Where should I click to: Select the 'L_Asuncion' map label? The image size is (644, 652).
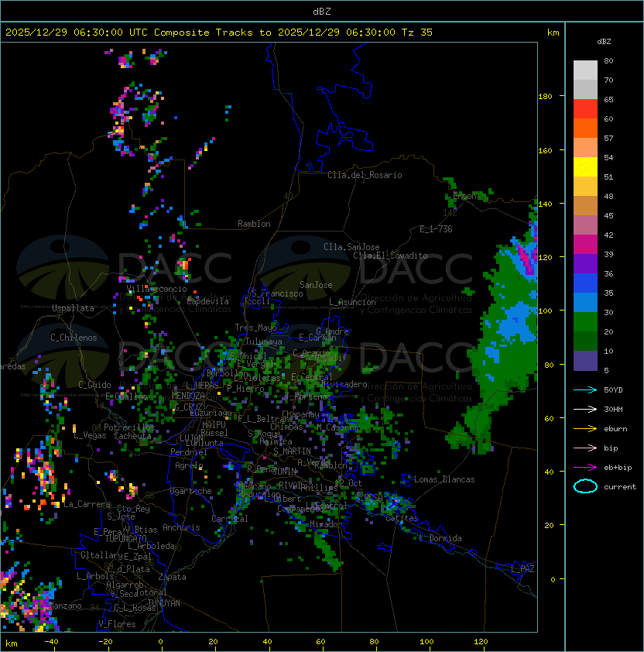352,302
